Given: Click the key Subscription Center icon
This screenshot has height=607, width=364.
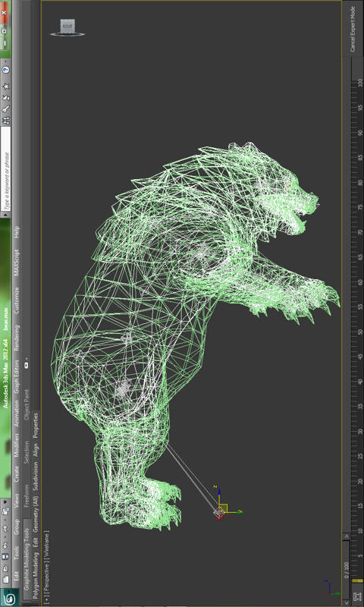Looking at the screenshot, I should click(6, 109).
